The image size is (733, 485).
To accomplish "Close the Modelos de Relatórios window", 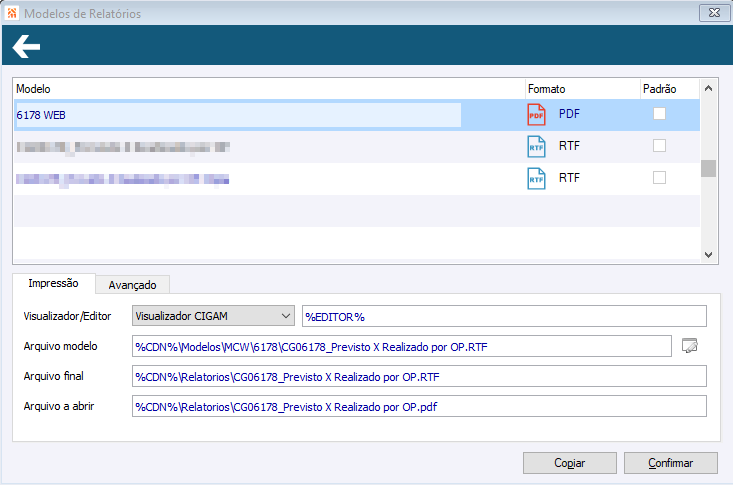I will pos(714,13).
